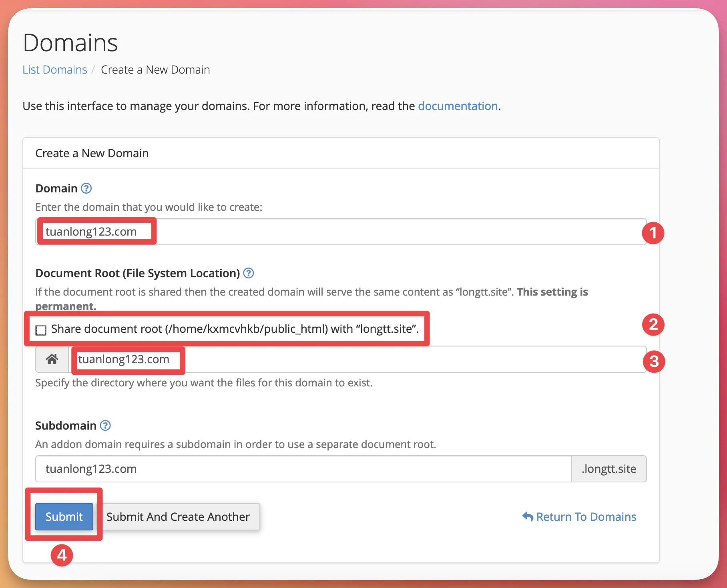Enable the Share document root checkbox
Viewport: 727px width, 588px height.
pos(41,330)
